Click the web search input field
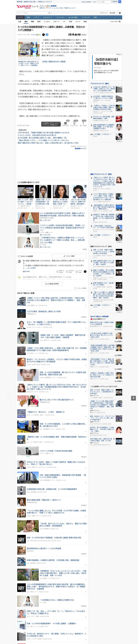 [x=104, y=2]
